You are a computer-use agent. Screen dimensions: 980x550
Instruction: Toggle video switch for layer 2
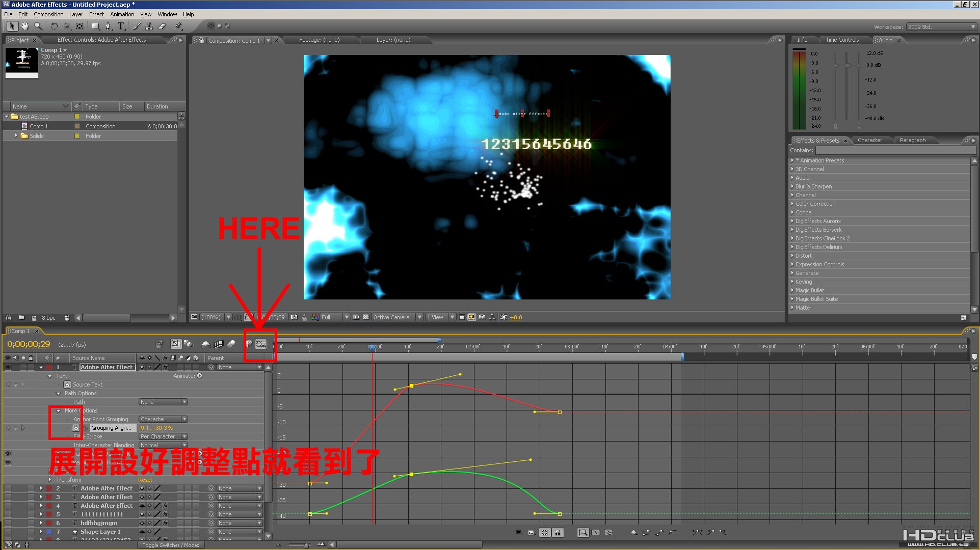[8, 488]
